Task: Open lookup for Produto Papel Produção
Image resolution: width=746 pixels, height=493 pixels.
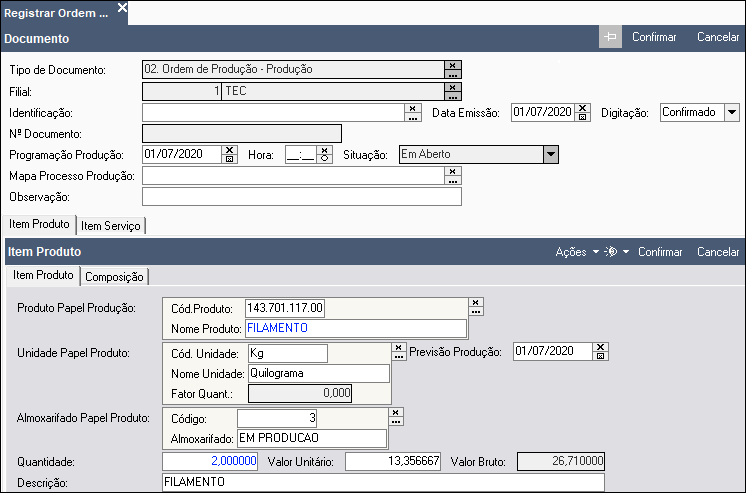Action: coord(476,311)
